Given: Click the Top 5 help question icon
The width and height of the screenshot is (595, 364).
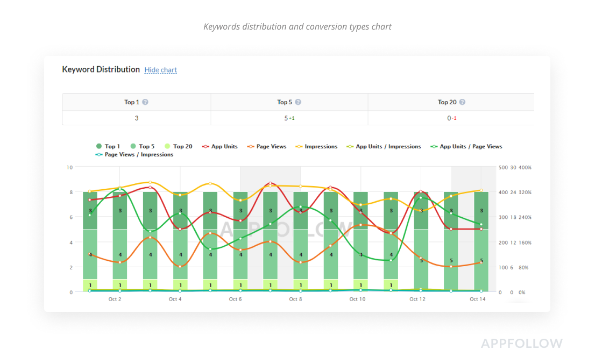Looking at the screenshot, I should 298,102.
